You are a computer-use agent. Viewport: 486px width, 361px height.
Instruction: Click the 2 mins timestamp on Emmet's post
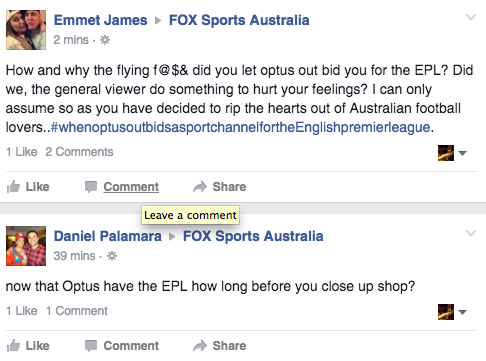(x=71, y=40)
